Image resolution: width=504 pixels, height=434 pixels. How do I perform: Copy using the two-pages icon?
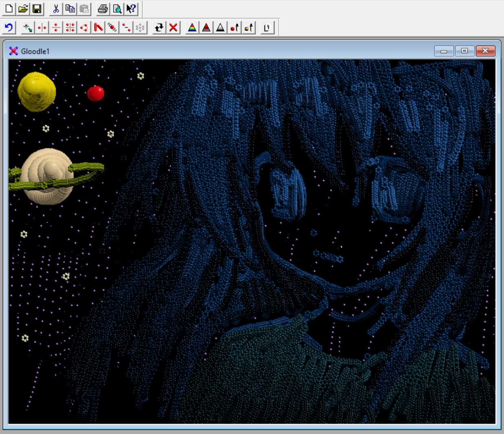tap(70, 9)
